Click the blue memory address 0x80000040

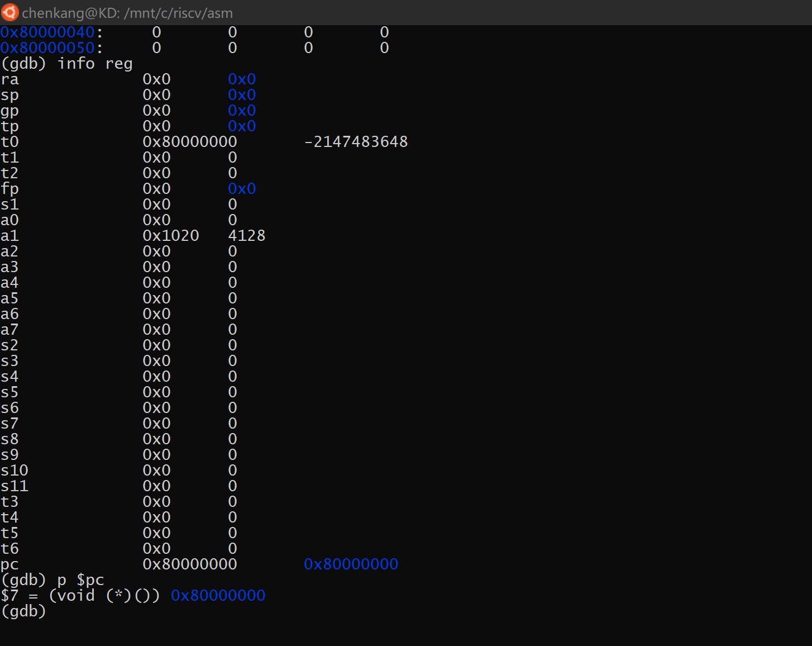click(47, 32)
